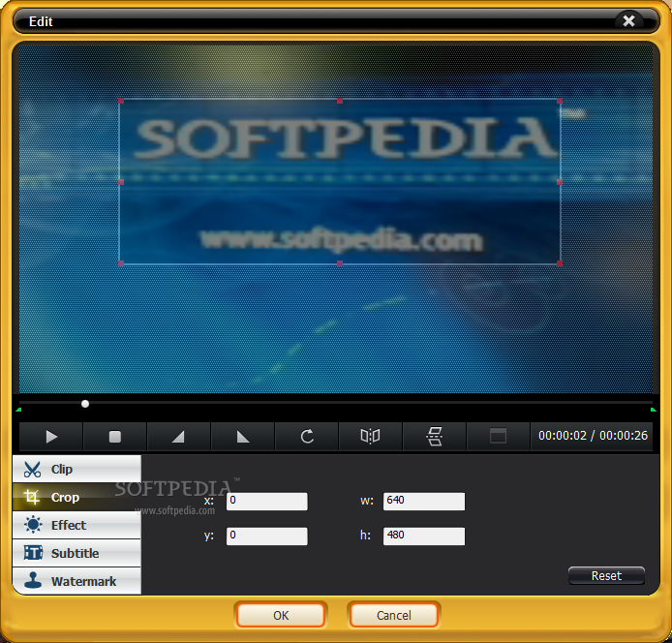
Task: Rotate the video with the rotate icon
Action: 306,437
